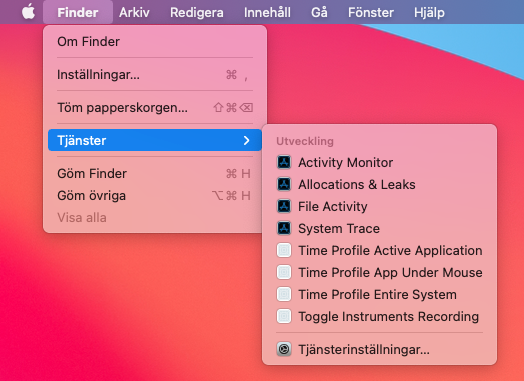Open the Gå menu
524x381 pixels.
tap(319, 12)
